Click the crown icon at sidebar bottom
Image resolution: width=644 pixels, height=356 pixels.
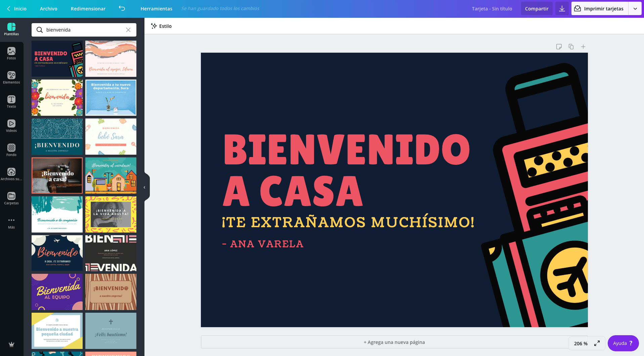tap(11, 344)
